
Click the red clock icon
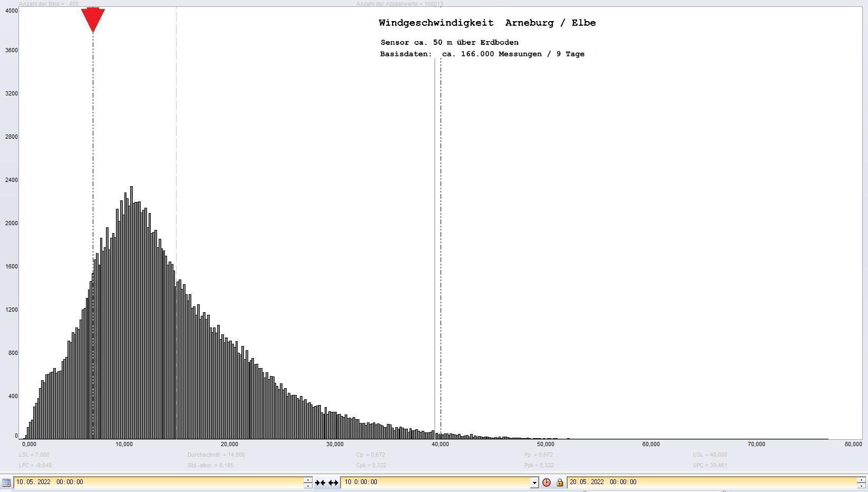[547, 483]
